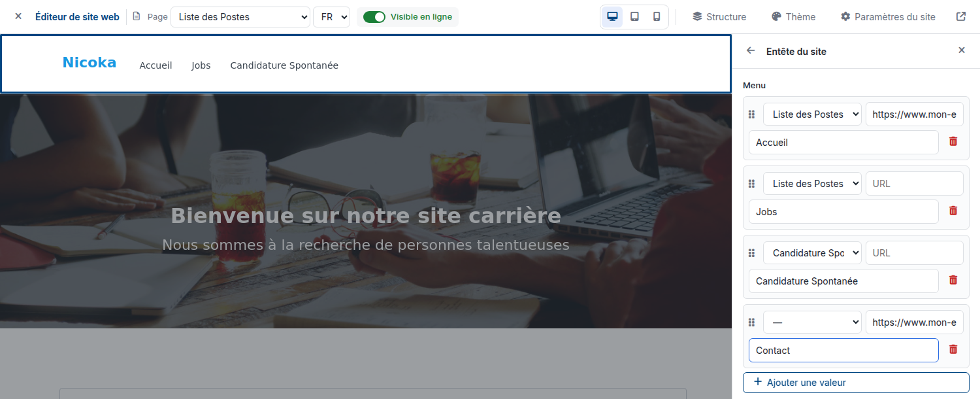The width and height of the screenshot is (980, 399).
Task: Open the Candidature Spo page dropdown
Action: (812, 253)
